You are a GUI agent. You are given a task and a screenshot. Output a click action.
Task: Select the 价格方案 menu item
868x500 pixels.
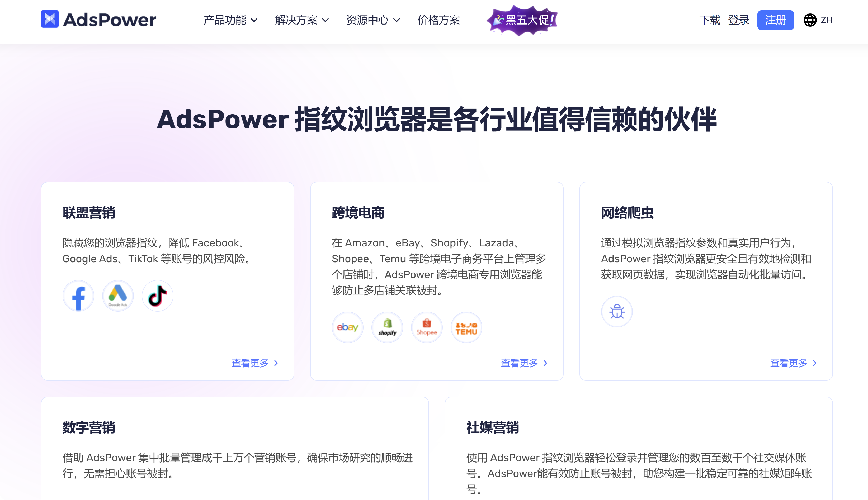tap(439, 20)
